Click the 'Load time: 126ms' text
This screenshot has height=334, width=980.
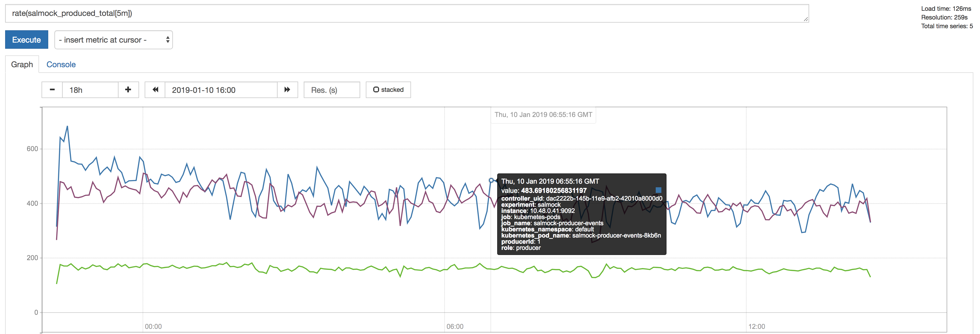point(946,8)
